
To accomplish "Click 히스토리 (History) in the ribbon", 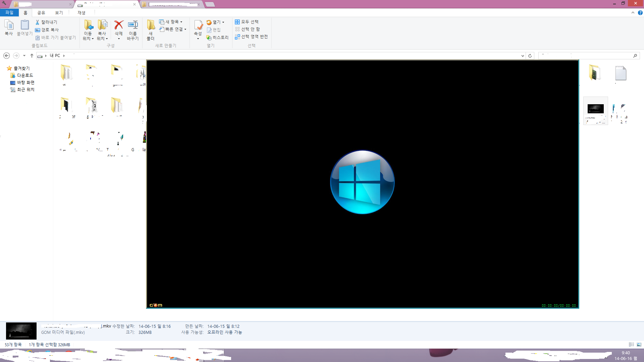I will (217, 38).
